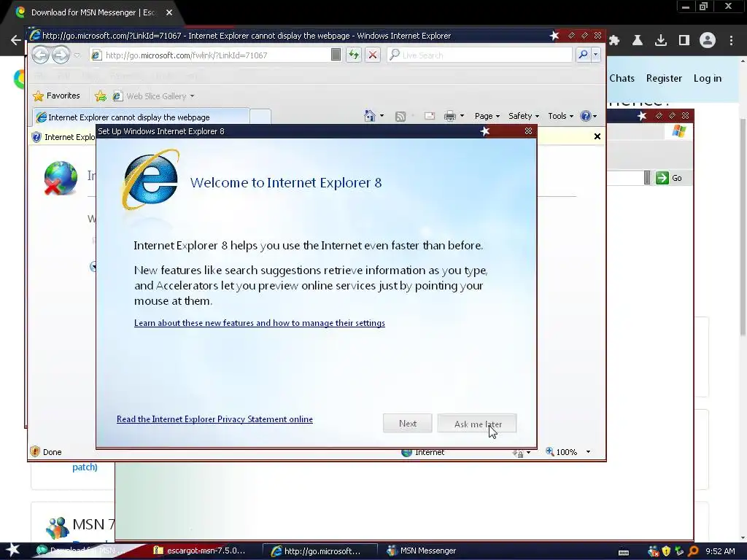This screenshot has width=747, height=560.
Task: Click the Chrome labs flask icon
Action: click(x=638, y=41)
